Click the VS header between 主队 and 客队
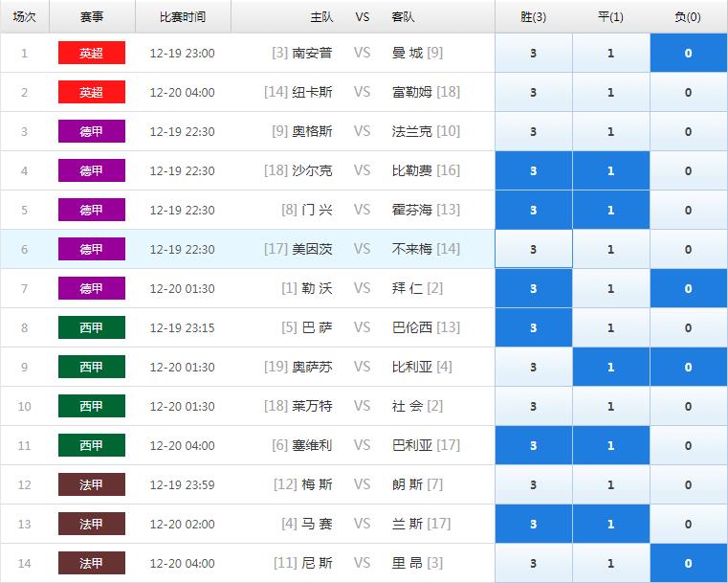Screen dimensions: 728x583 [x=363, y=17]
